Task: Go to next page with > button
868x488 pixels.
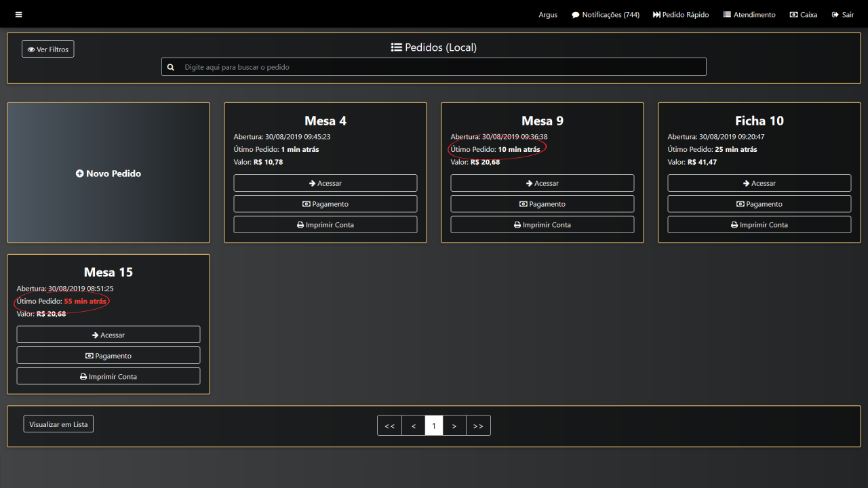Action: [x=454, y=426]
